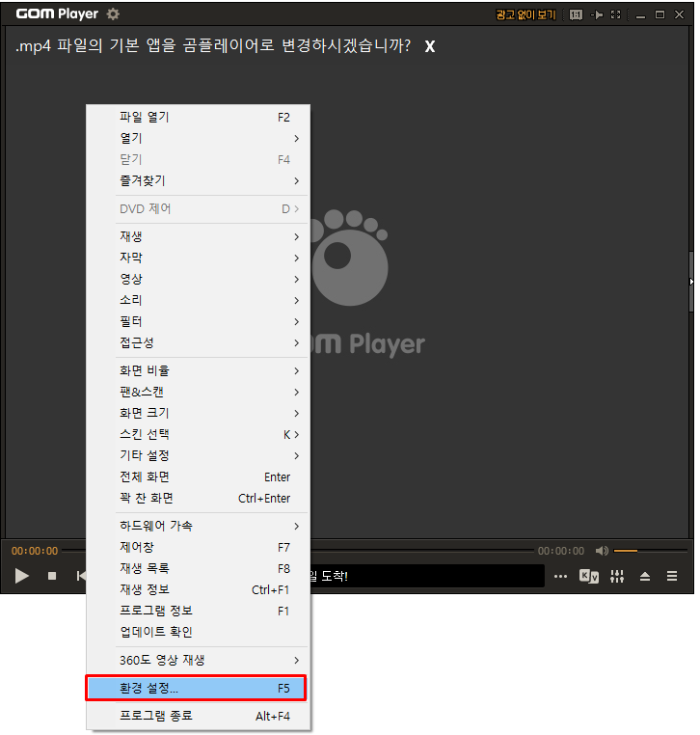Open the three-dots more options icon
The image size is (700, 735).
point(560,577)
